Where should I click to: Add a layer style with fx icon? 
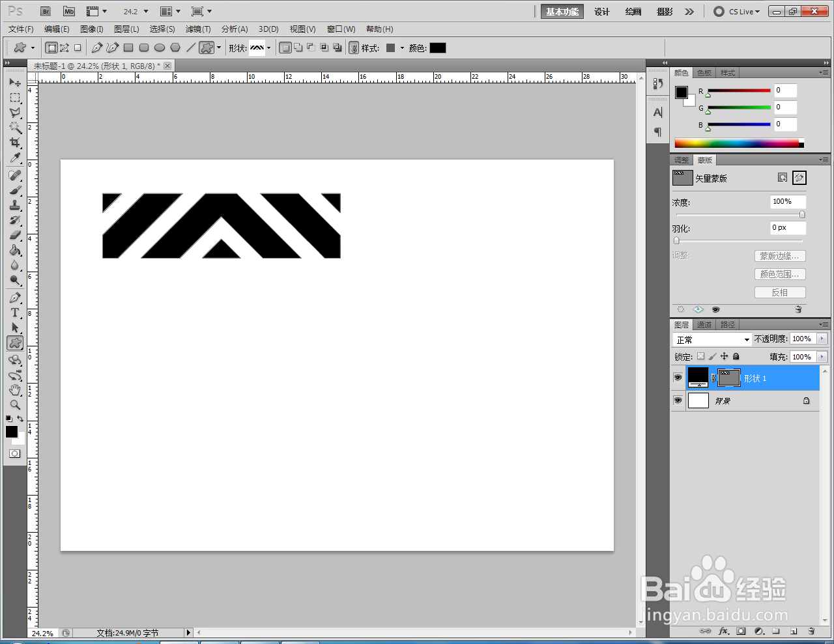[723, 631]
